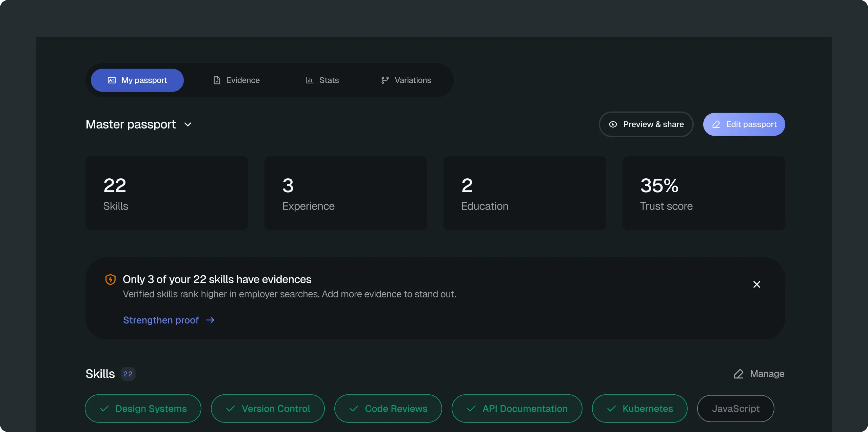Screen dimensions: 868x432
Task: Open the 3 Experience stat card
Action: [x=346, y=193]
